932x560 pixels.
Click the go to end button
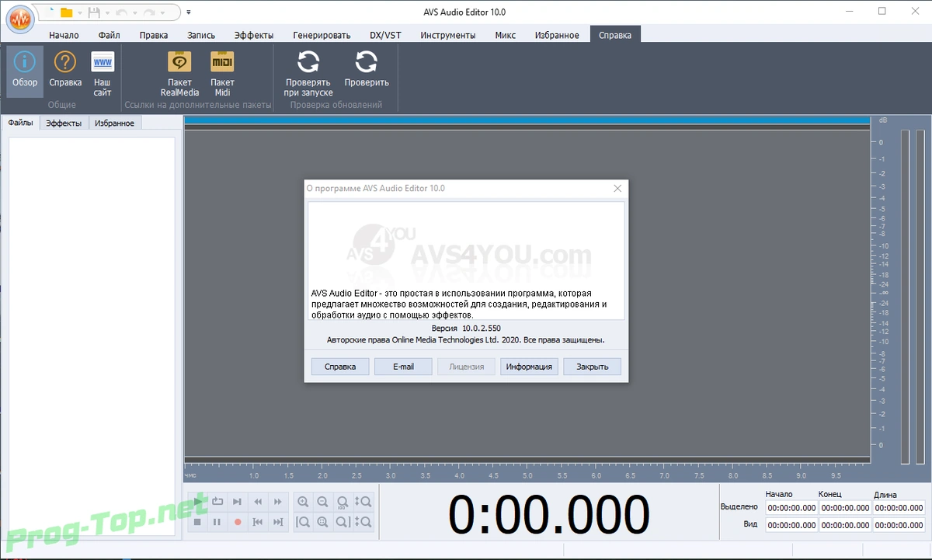278,522
